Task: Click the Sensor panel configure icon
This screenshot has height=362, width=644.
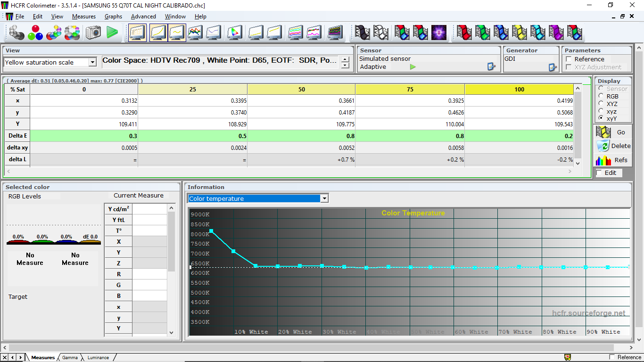Action: 491,67
